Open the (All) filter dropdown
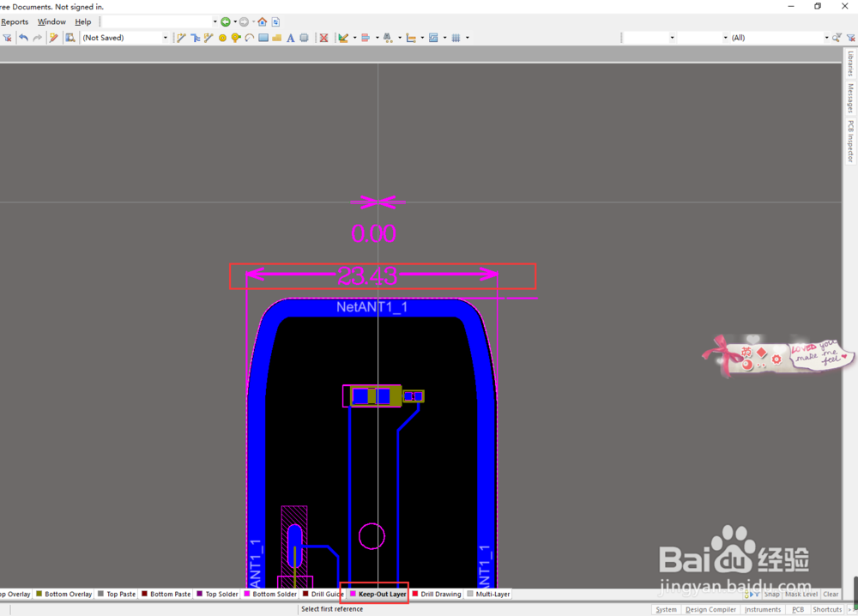This screenshot has height=616, width=858. pyautogui.click(x=826, y=38)
